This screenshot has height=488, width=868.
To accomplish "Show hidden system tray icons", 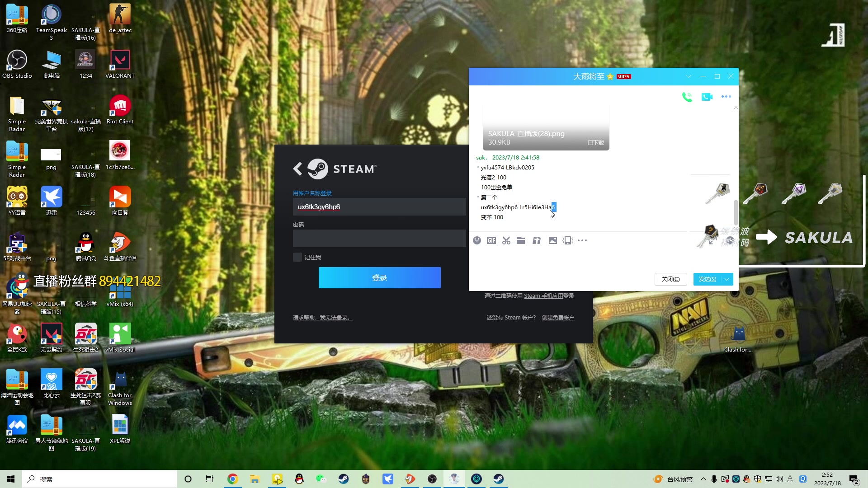I will coord(703,479).
